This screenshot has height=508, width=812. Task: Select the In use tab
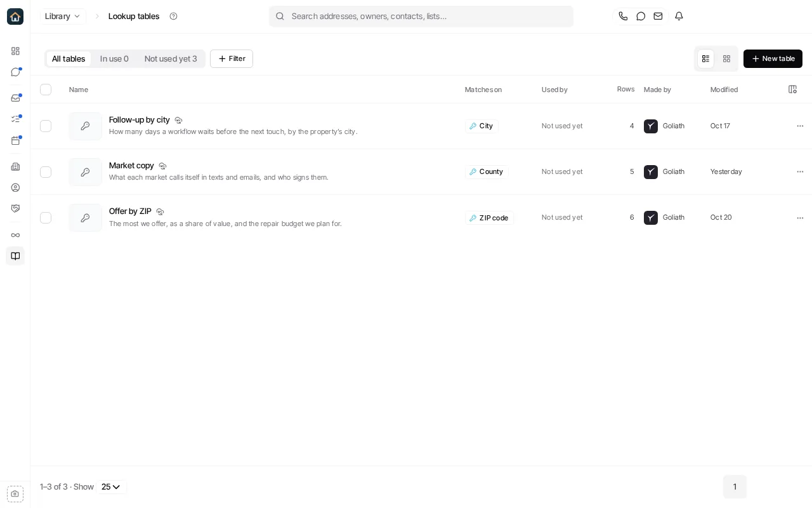pos(114,58)
